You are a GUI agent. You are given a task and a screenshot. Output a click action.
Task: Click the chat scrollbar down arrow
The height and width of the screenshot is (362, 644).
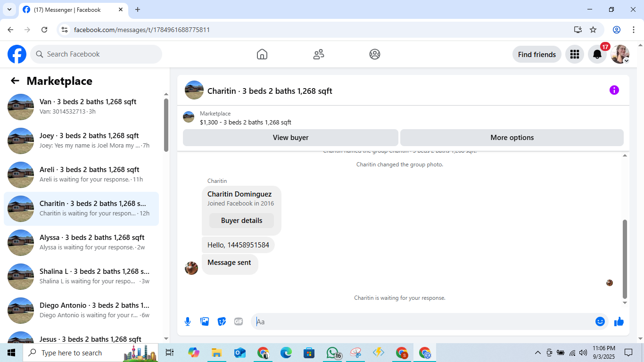625,303
